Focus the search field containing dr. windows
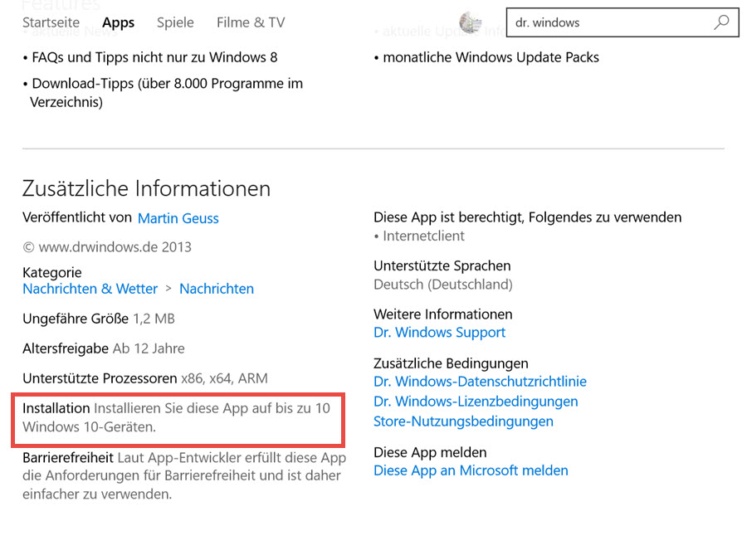This screenshot has width=747, height=560. point(622,22)
